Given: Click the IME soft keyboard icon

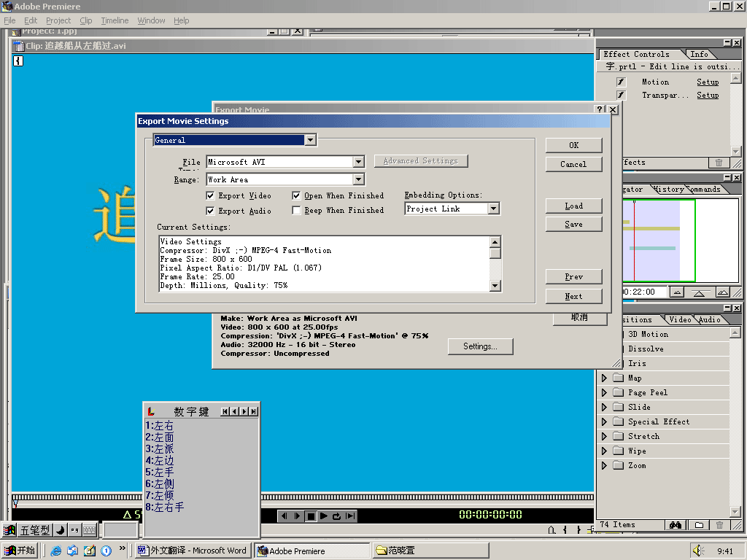Looking at the screenshot, I should coord(89,529).
